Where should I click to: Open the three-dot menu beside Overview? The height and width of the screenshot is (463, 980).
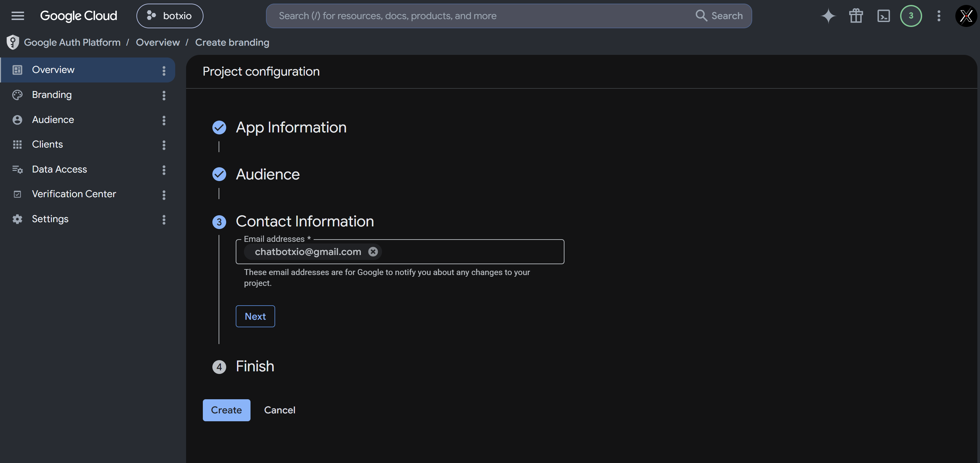pos(164,70)
